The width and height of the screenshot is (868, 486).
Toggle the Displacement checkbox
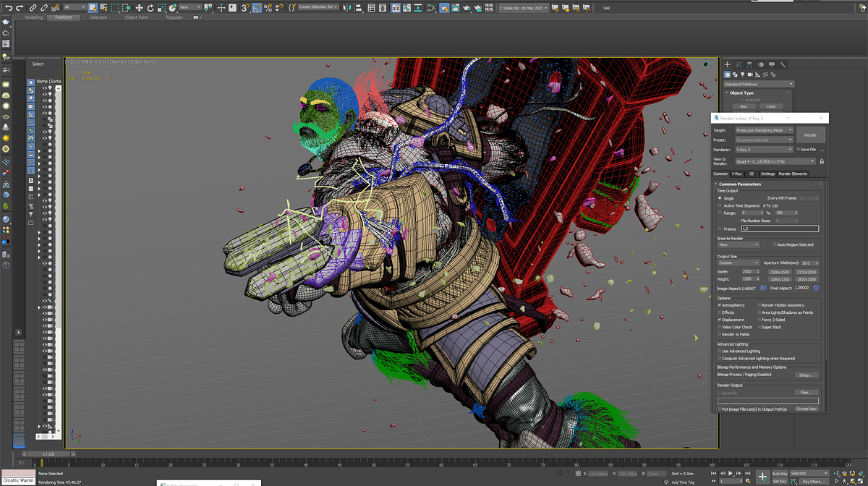click(720, 320)
